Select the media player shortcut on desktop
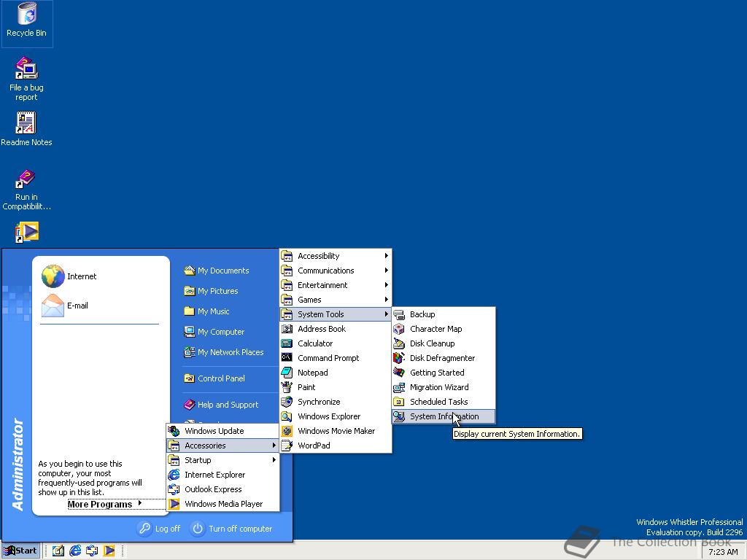 tap(27, 233)
